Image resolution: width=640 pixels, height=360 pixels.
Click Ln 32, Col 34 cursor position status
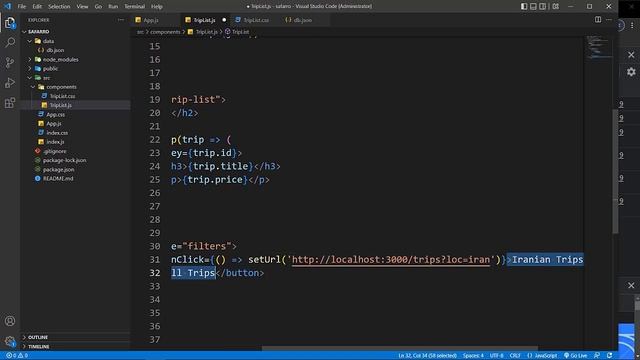point(427,356)
